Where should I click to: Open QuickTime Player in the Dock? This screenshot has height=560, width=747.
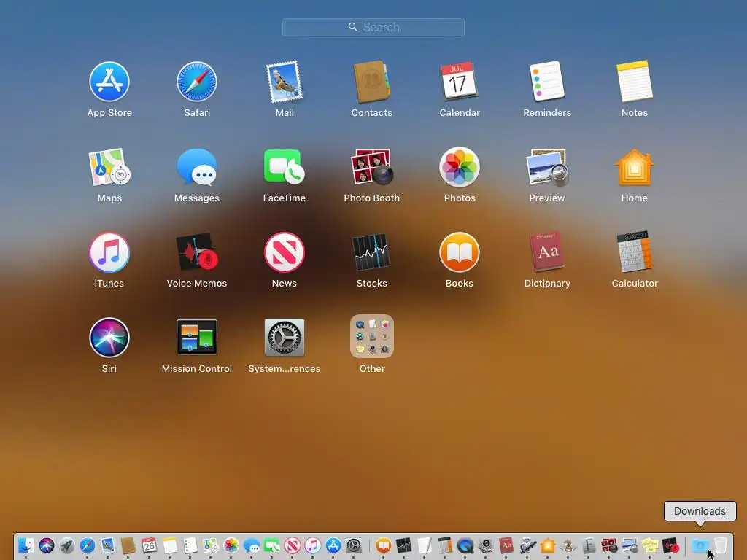465,545
